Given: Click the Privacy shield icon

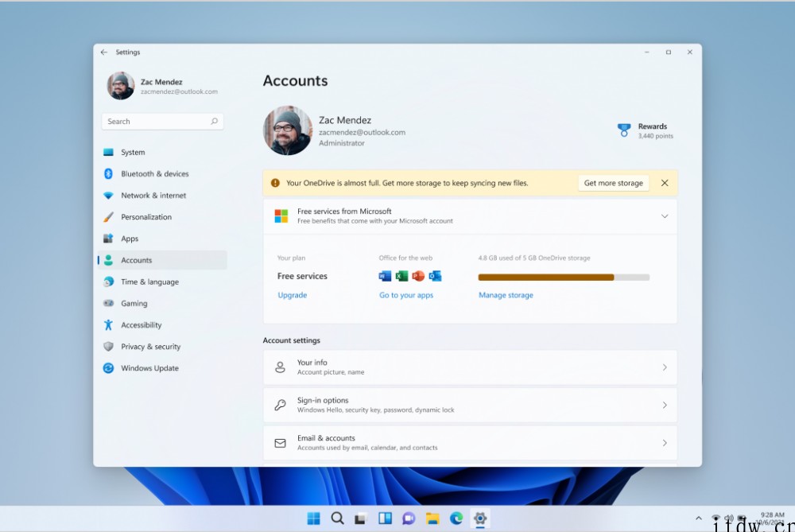Looking at the screenshot, I should pyautogui.click(x=108, y=347).
